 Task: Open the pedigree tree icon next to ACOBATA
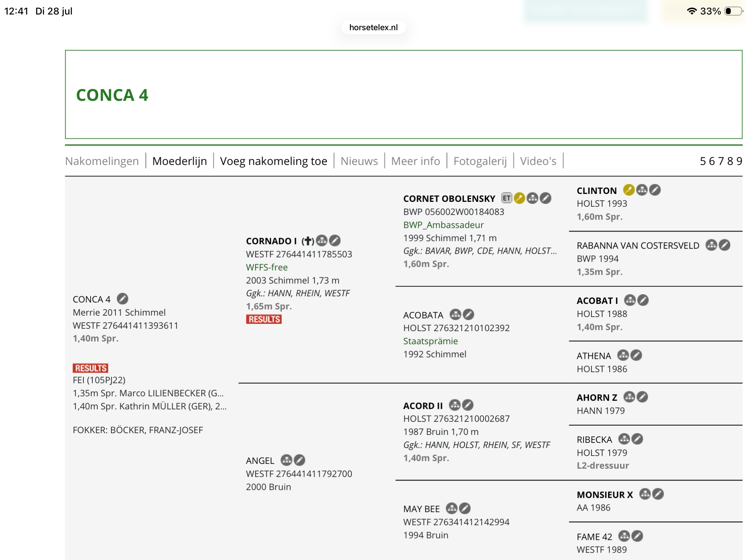[455, 314]
